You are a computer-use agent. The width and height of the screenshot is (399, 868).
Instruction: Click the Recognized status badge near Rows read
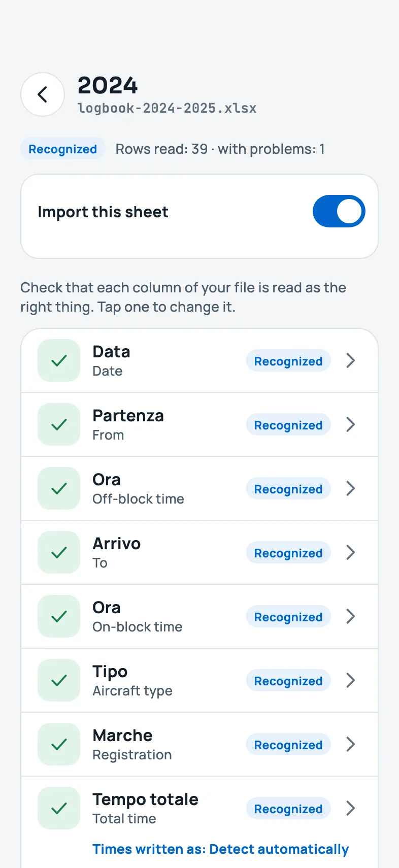pos(62,149)
